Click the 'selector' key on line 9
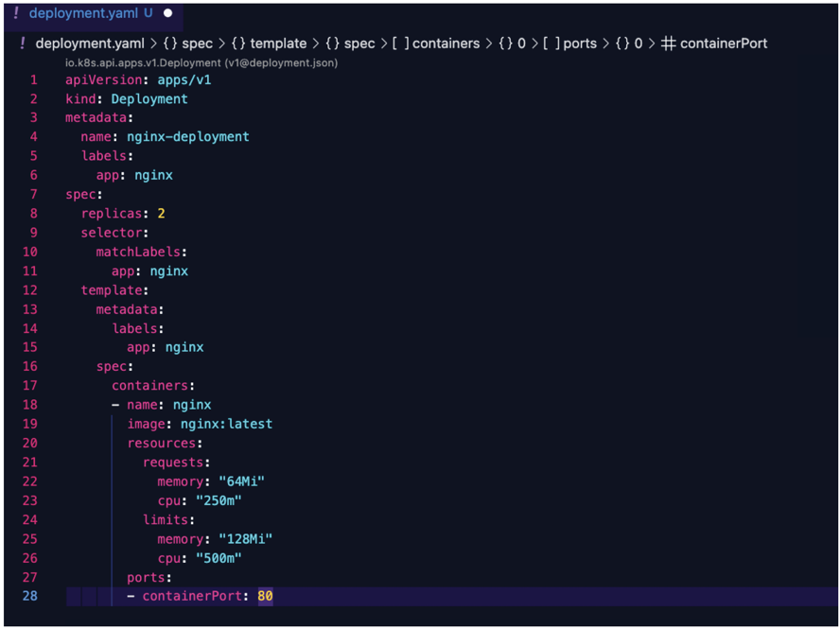840x629 pixels. click(x=112, y=233)
